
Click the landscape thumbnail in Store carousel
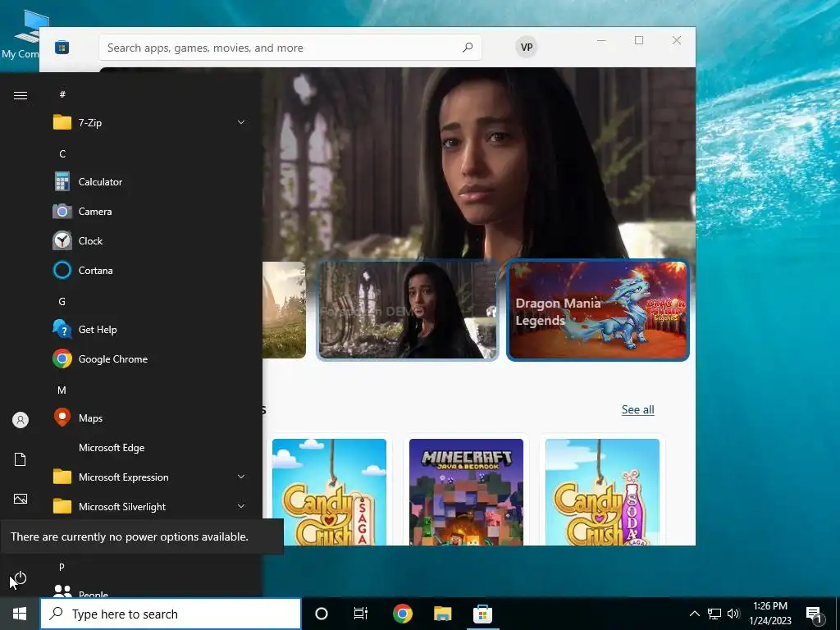click(284, 310)
